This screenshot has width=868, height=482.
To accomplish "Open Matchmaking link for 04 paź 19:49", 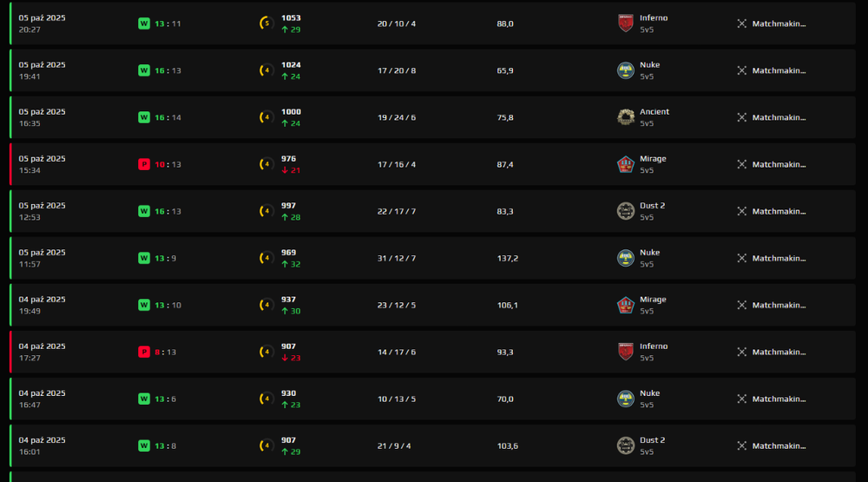I will tap(779, 306).
